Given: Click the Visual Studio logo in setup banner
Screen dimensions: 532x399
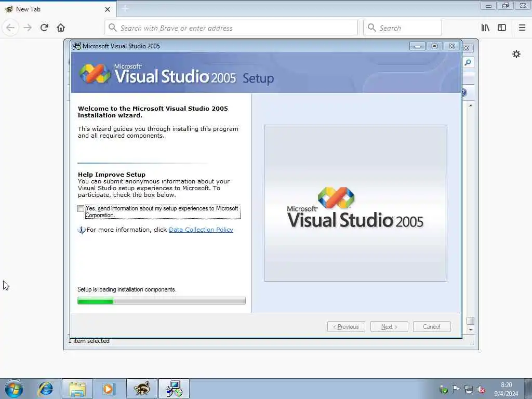Looking at the screenshot, I should (x=95, y=74).
